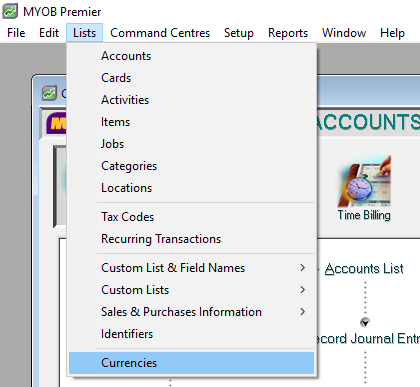
Task: Open Locations list
Action: pyautogui.click(x=191, y=188)
